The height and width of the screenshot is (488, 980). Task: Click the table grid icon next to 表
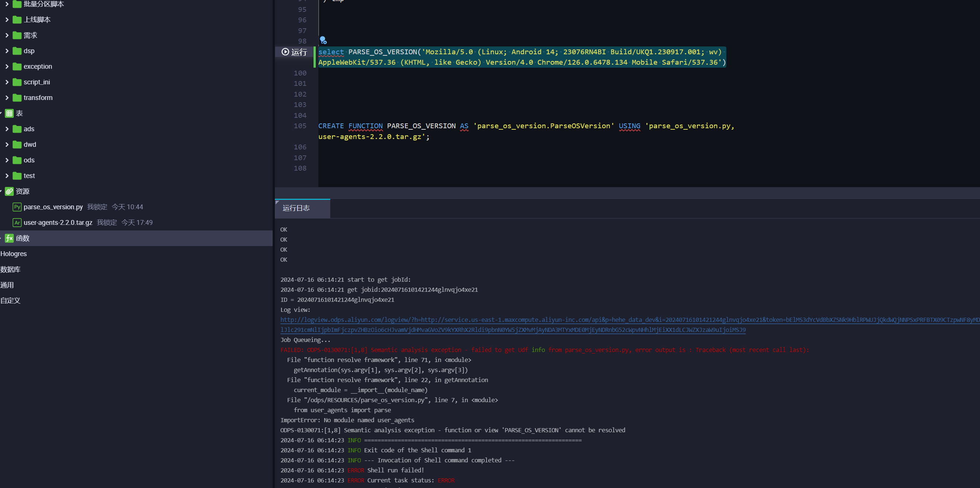9,113
